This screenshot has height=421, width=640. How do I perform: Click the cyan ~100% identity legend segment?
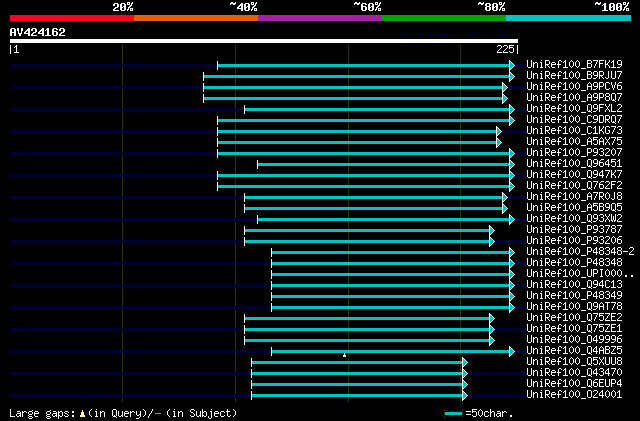pos(569,18)
